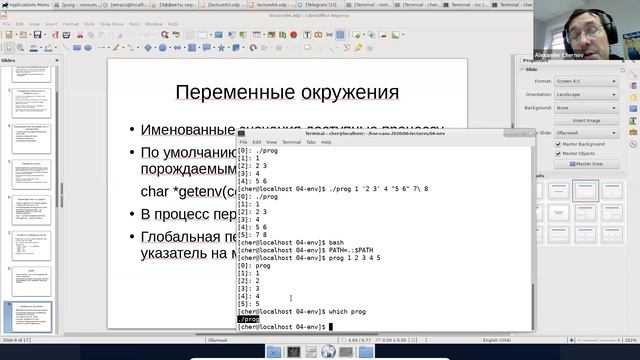The height and width of the screenshot is (360, 640).
Task: Close the Slides panel with X
Action: tap(57, 60)
